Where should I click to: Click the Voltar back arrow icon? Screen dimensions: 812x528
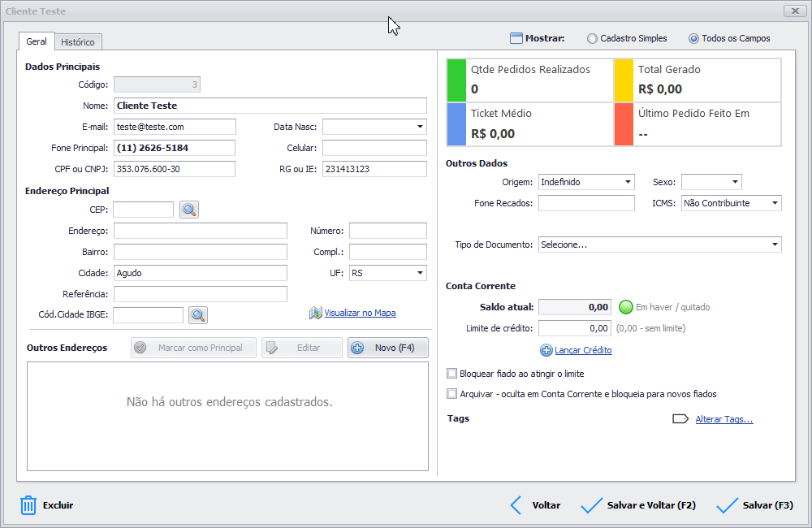[x=516, y=505]
